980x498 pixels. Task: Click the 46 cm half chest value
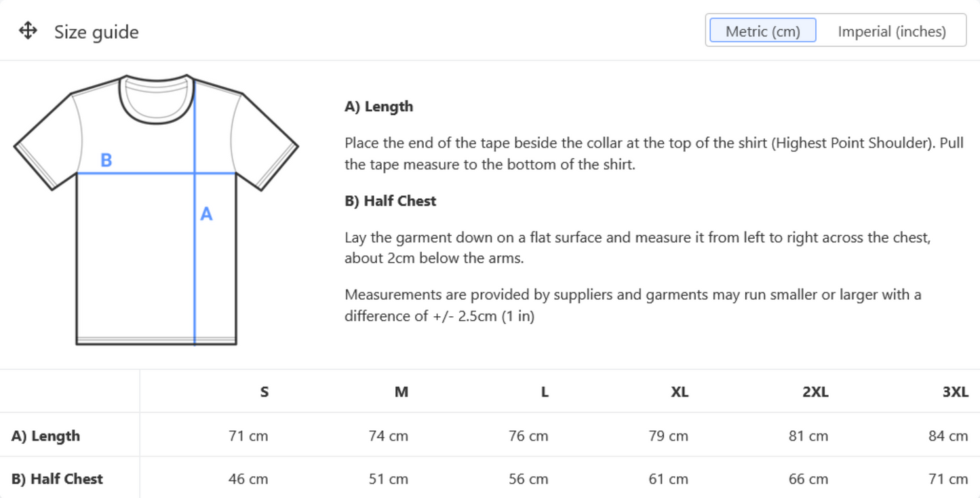(x=247, y=478)
